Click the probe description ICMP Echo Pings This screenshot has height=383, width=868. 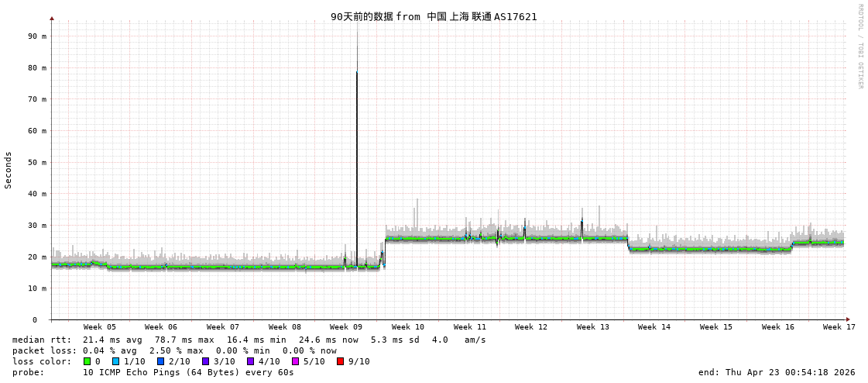(188, 372)
